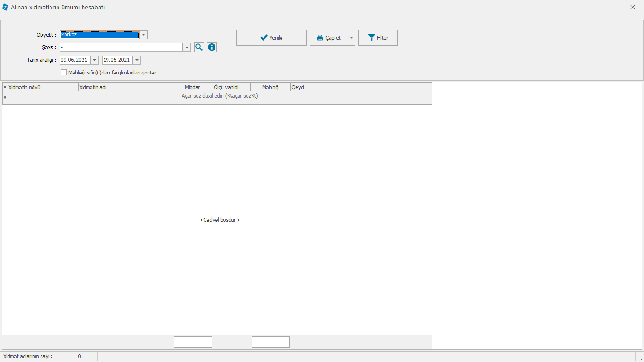Open the end date 19.06.2021 calendar dropdown
644x362 pixels.
[137, 60]
